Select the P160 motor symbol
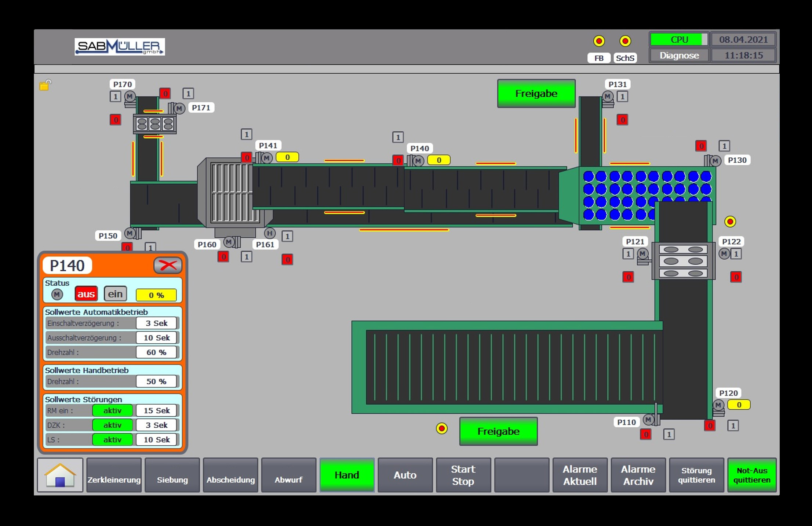Viewport: 812px width, 526px height. pos(229,242)
